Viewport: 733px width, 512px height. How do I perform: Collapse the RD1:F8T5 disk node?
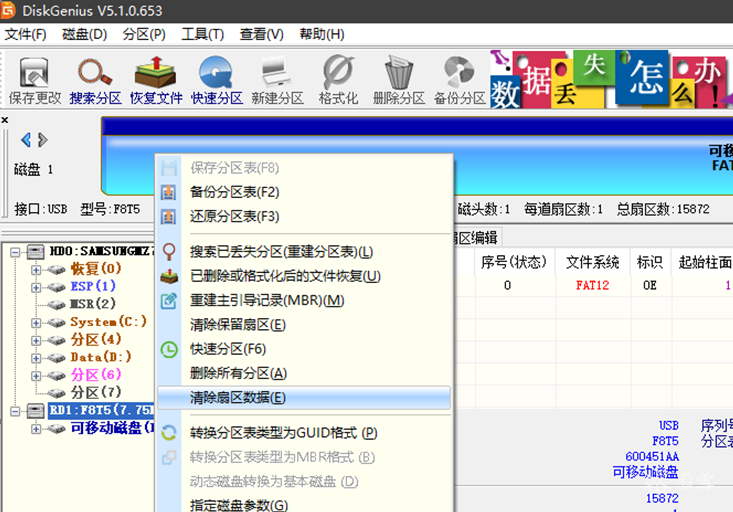click(15, 411)
